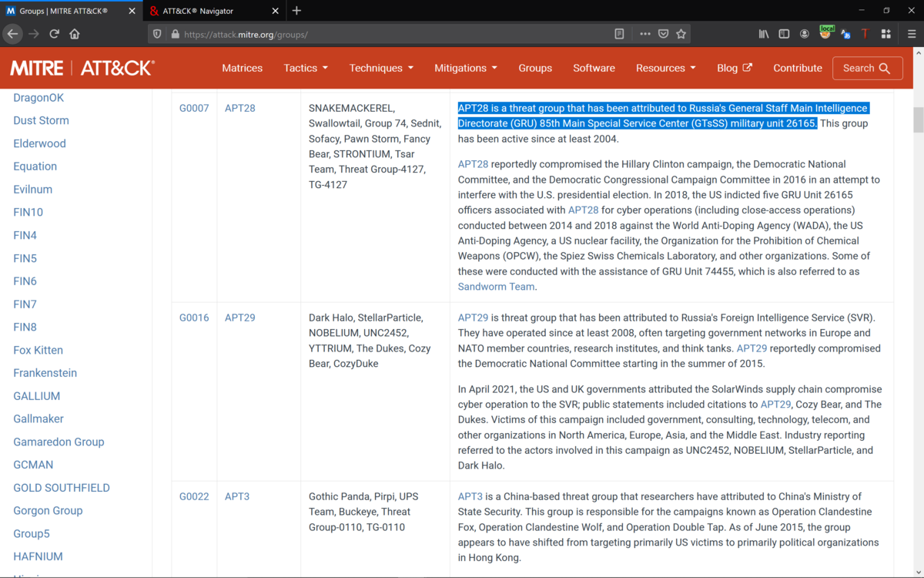Screen dimensions: 924x578
Task: Click the page vertical scrollbar thumb
Action: coord(917,120)
